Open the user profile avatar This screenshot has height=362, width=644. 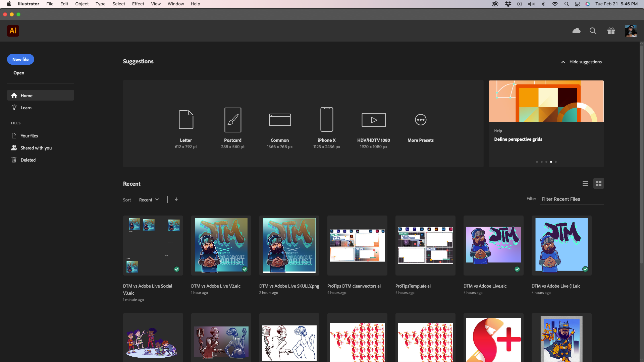coord(631,31)
